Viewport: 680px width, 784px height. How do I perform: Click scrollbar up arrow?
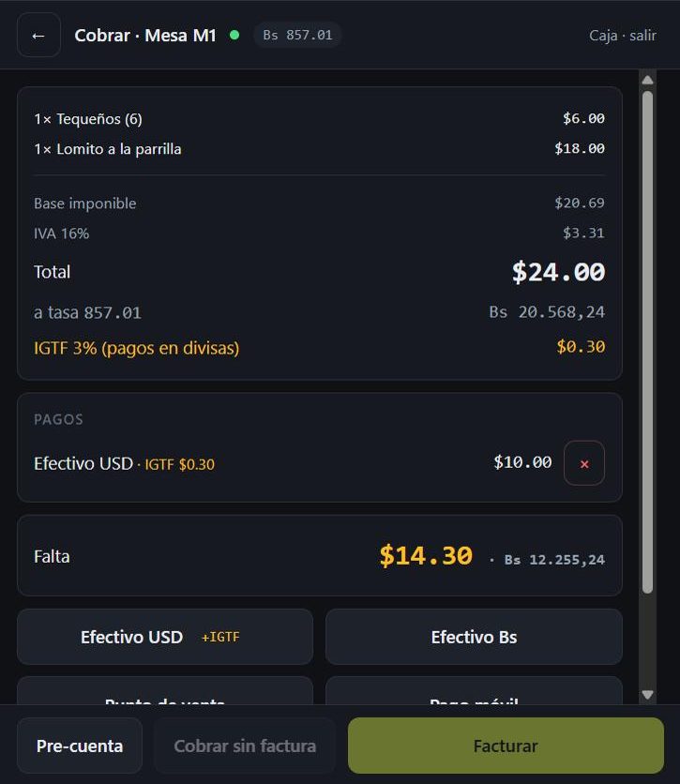tap(647, 80)
